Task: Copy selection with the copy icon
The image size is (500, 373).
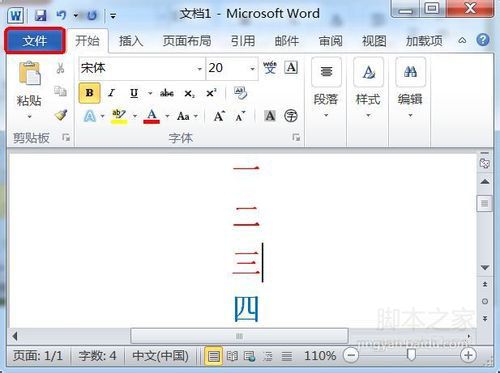Action: click(60, 91)
